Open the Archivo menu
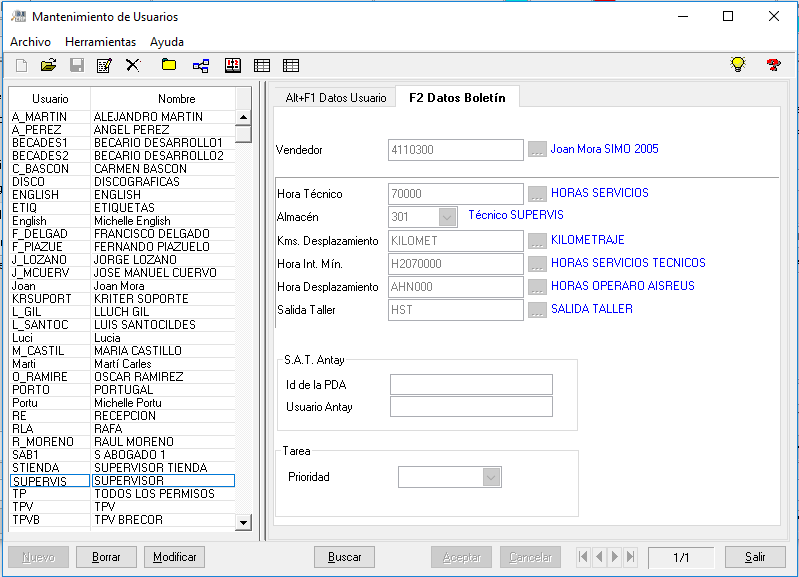The width and height of the screenshot is (799, 577). (31, 42)
